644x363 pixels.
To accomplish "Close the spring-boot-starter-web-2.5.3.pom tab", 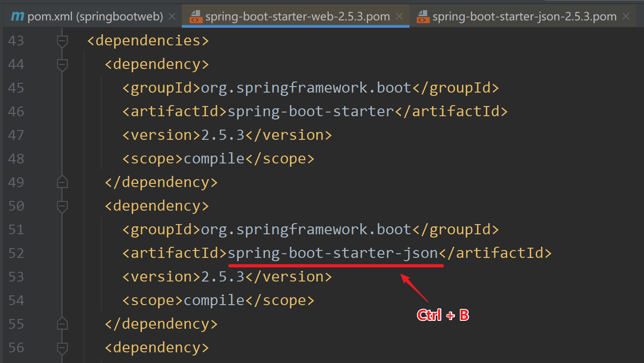I will [399, 17].
